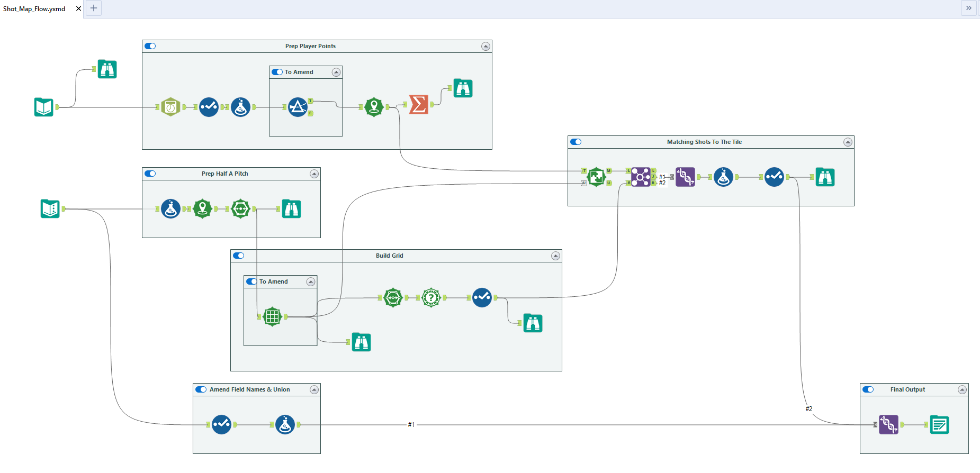Collapse the Amend Field Names & Union container
980x473 pixels.
tap(314, 389)
